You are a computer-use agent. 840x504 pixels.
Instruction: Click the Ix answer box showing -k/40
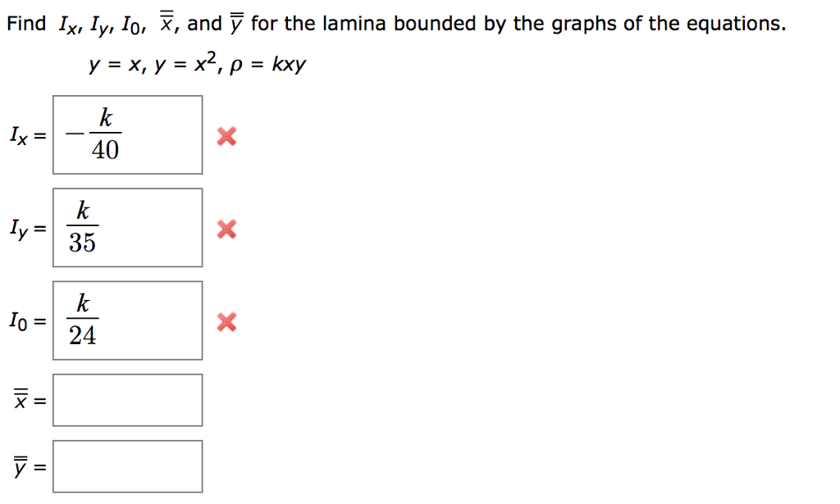coord(127,134)
